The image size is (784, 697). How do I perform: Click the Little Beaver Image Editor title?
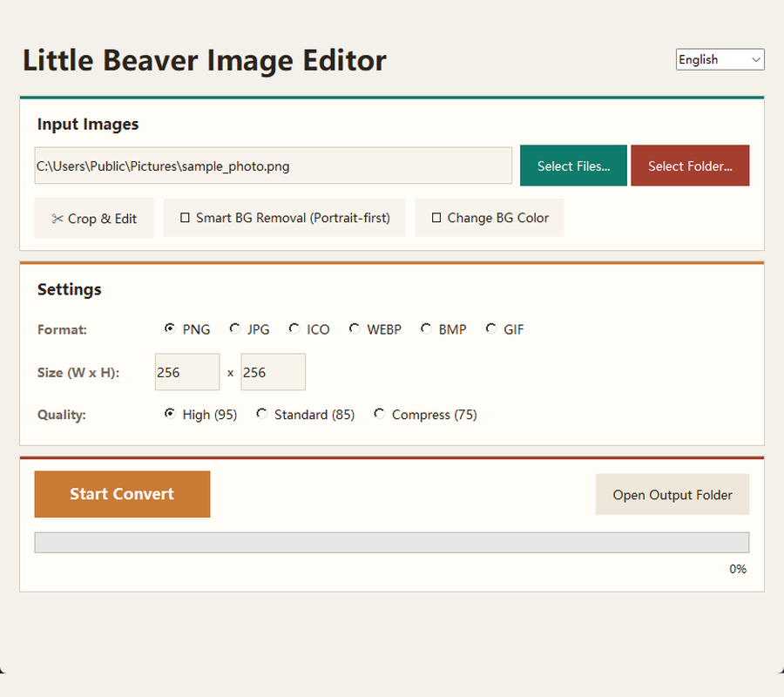[205, 60]
